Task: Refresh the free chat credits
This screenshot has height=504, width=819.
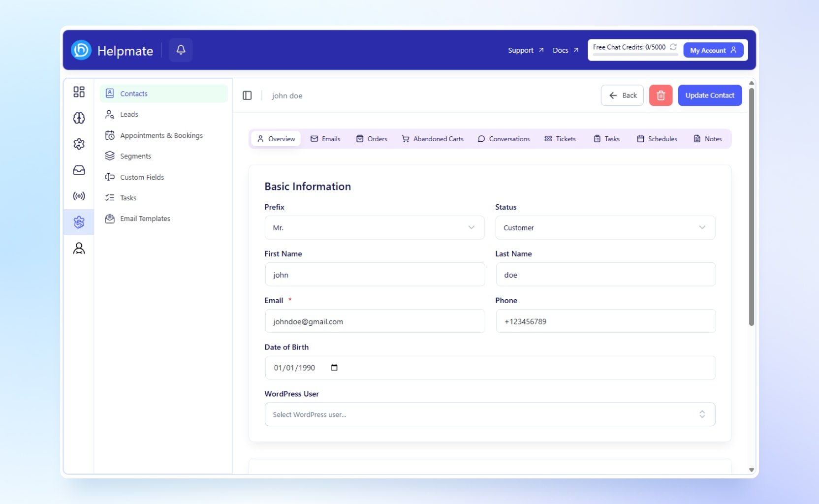Action: (673, 47)
